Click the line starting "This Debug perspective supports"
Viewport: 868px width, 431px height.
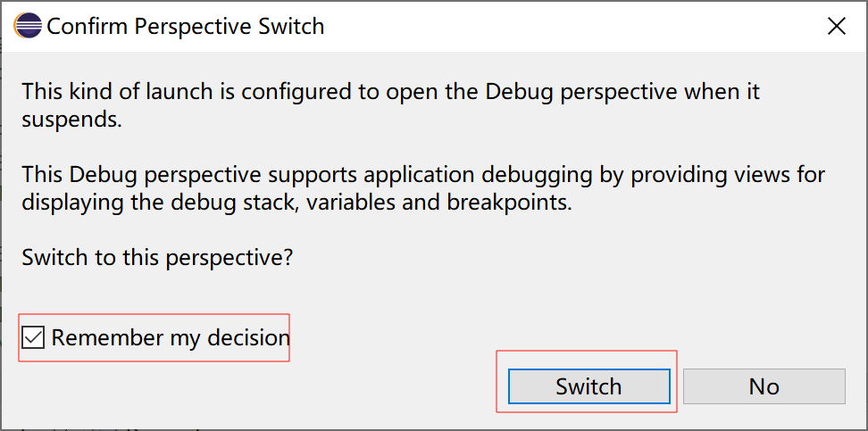[422, 173]
